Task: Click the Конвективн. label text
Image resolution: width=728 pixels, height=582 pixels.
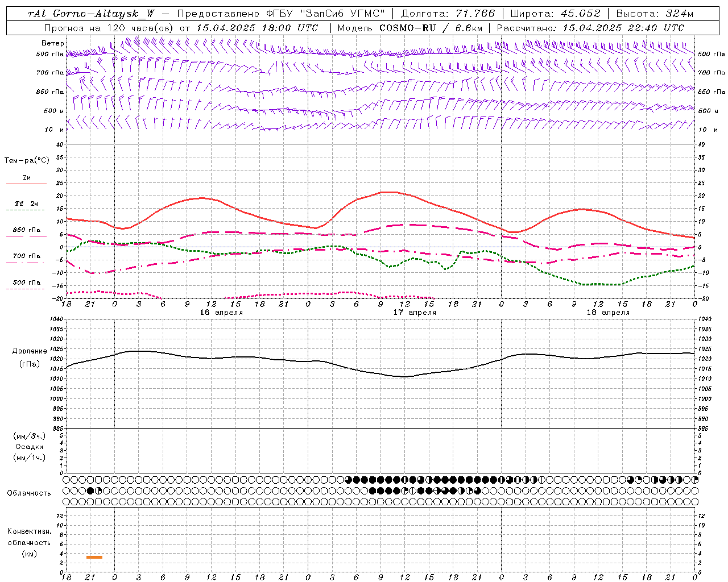Action: 29,531
